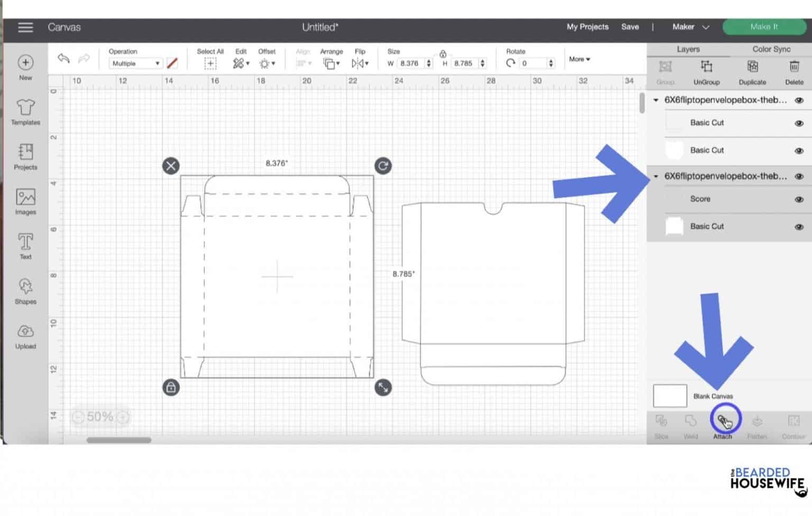Viewport: 812px width, 516px height.
Task: Open the Shapes panel
Action: 25,291
